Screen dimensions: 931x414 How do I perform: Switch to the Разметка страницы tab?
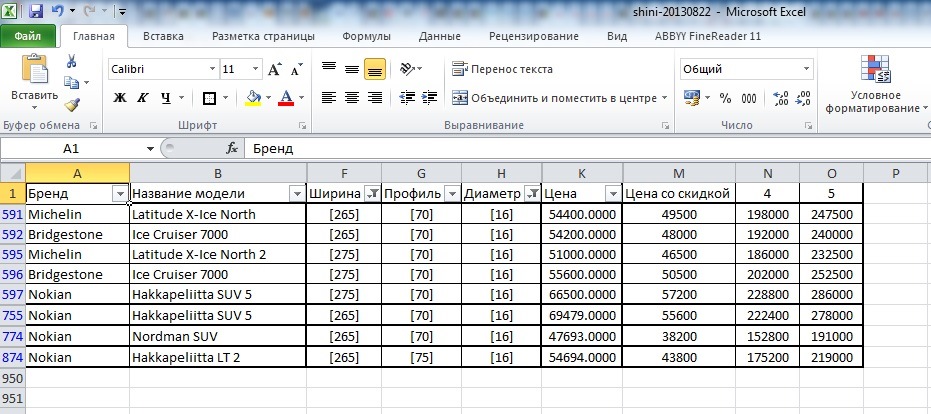coord(263,36)
